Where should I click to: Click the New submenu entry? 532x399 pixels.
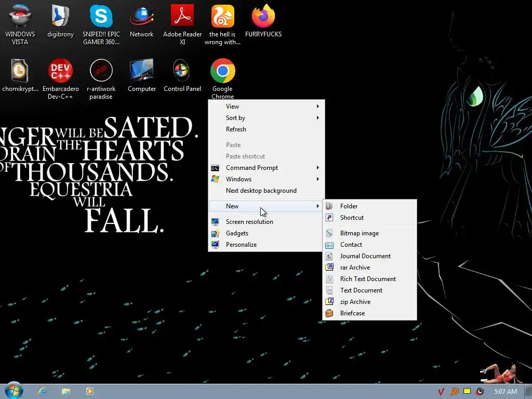(267, 206)
